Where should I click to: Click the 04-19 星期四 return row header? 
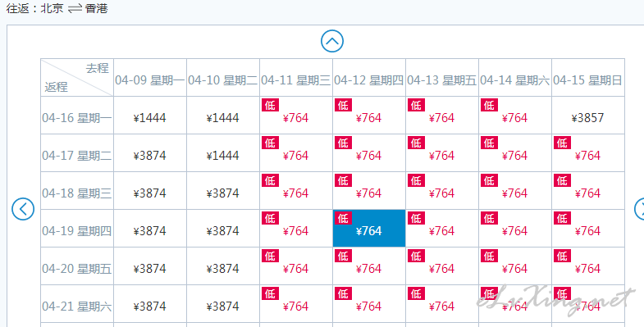coord(77,231)
